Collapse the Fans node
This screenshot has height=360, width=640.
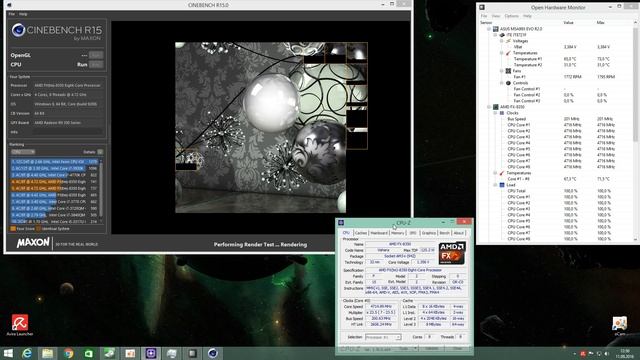pos(502,71)
